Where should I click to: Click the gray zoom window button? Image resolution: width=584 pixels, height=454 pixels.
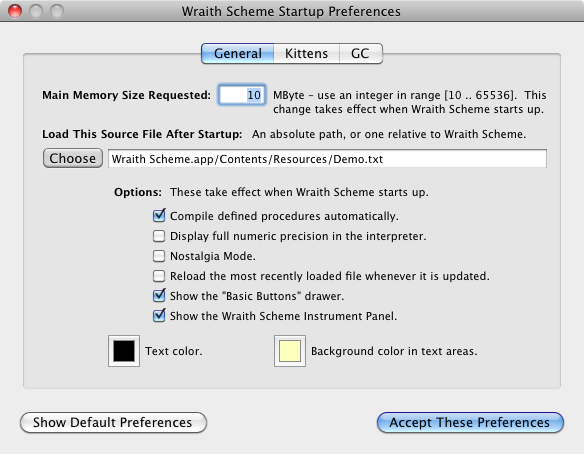57,11
